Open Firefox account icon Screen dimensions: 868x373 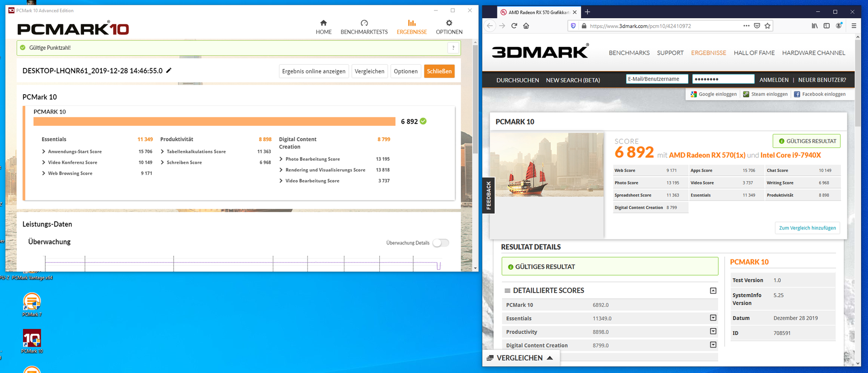click(839, 26)
